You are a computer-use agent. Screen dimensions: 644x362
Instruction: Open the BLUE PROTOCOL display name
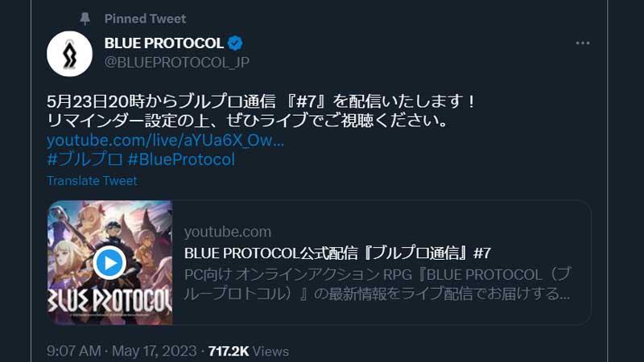tap(164, 43)
